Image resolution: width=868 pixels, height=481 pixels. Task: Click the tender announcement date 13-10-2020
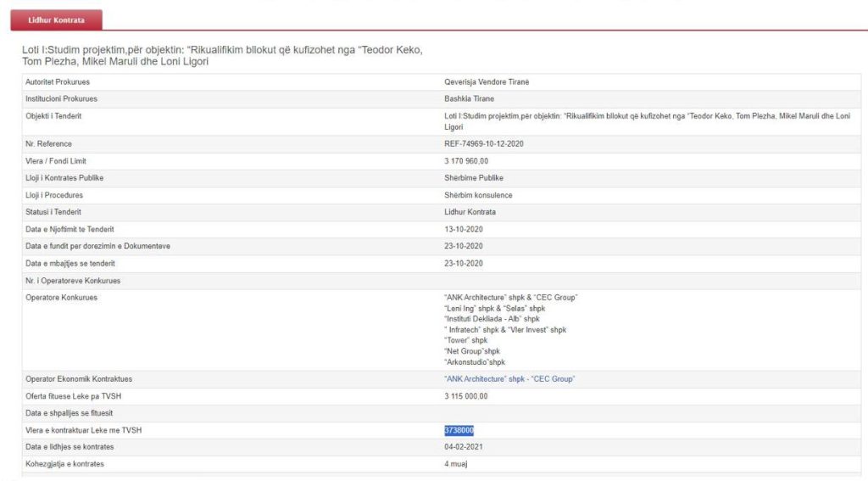464,229
